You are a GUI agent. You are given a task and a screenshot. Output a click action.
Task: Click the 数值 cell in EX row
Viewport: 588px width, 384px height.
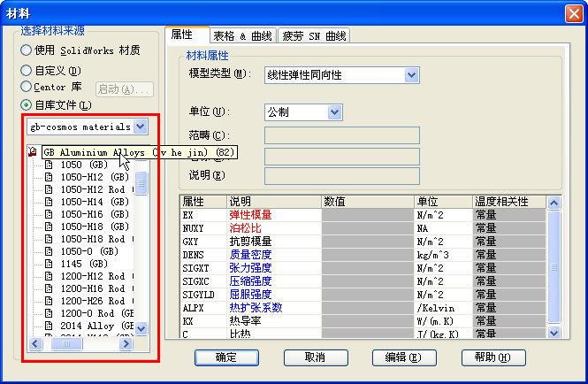368,215
